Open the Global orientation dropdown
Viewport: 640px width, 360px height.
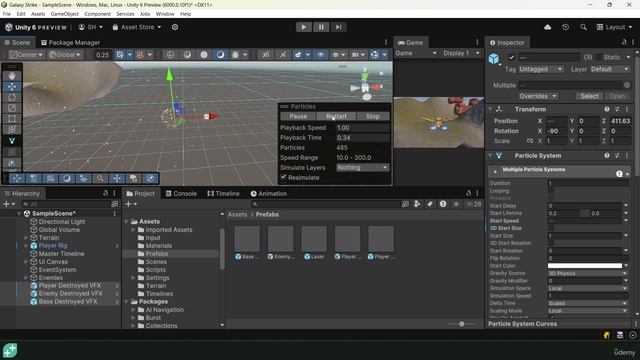tap(64, 54)
